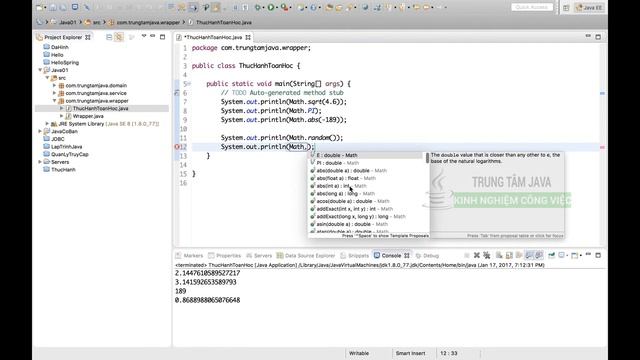Collapse the src folder node

click(47, 78)
